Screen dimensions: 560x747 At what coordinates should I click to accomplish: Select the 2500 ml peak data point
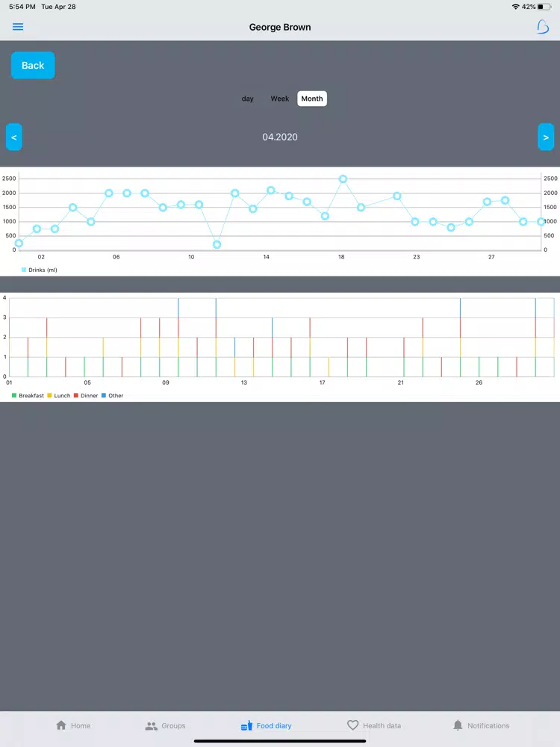[343, 179]
